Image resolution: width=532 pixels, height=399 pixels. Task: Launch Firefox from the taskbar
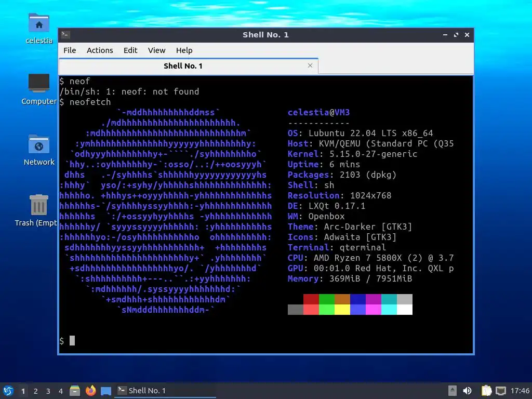(x=90, y=391)
